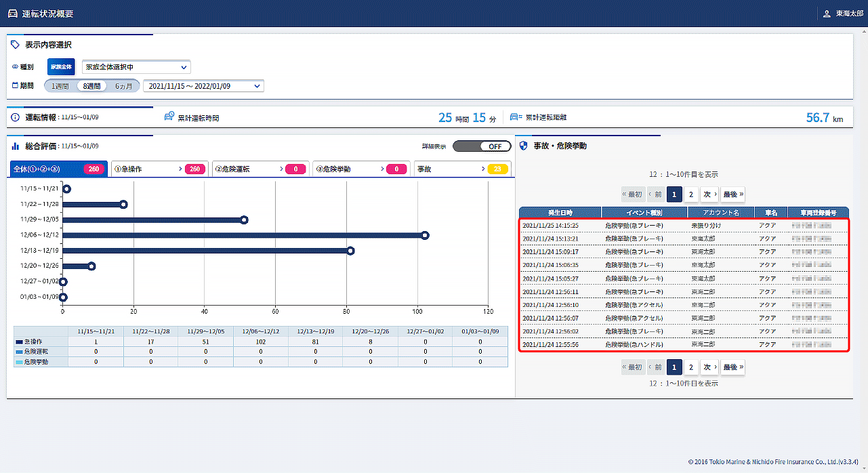
Task: Open the date range 2021/11/15～2022/01/09 dropdown
Action: click(203, 86)
